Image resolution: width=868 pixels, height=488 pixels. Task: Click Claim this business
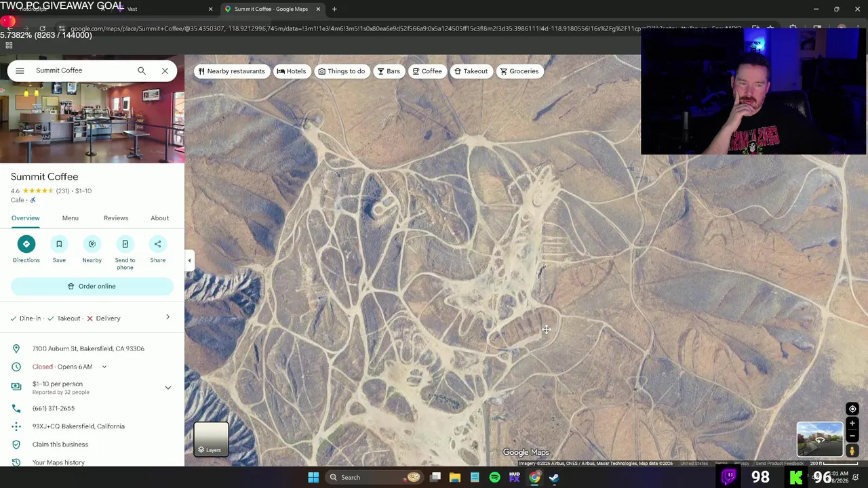60,445
